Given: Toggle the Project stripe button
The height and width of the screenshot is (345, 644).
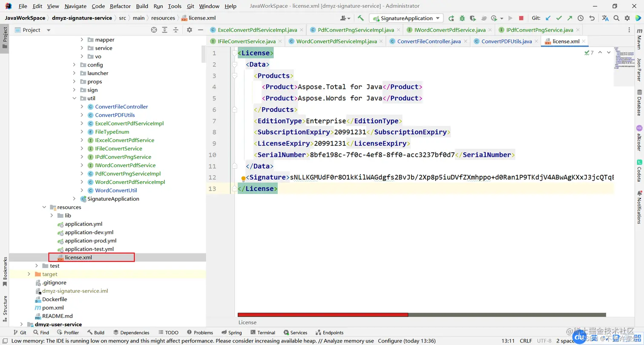Looking at the screenshot, I should pyautogui.click(x=5, y=37).
